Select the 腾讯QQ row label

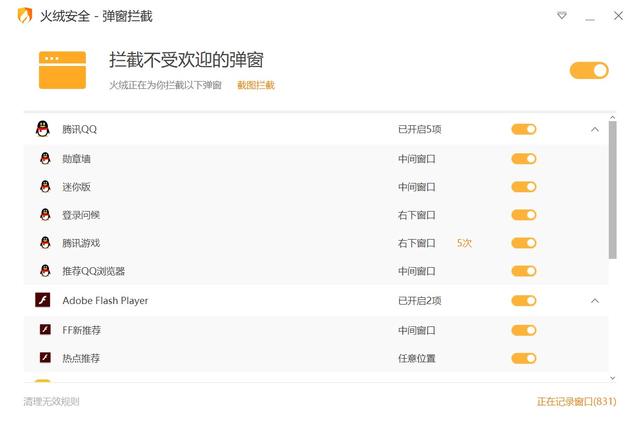click(x=80, y=129)
